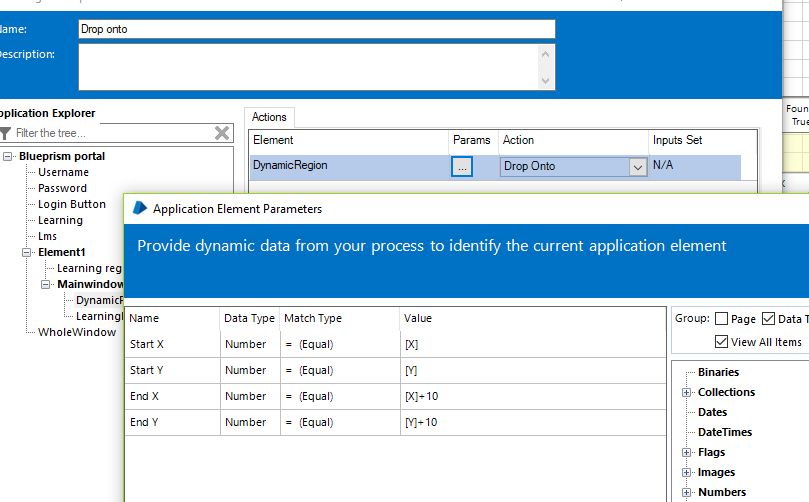Collapse the Blueprism portal tree node
The image size is (809, 502).
[9, 156]
